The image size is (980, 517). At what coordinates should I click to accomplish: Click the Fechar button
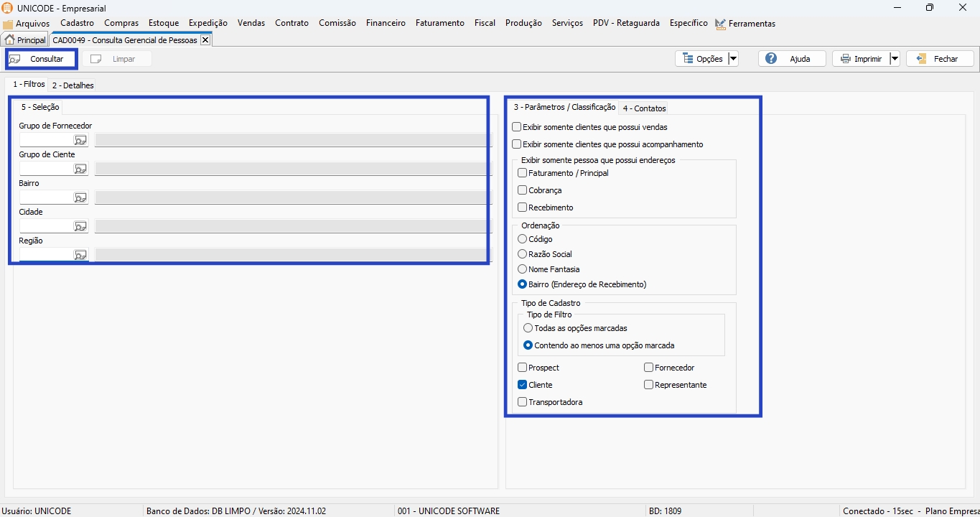tap(940, 59)
